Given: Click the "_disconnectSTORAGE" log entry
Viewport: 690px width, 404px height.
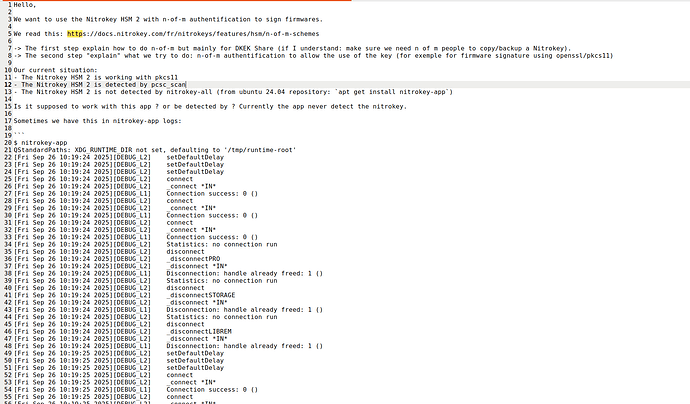Looking at the screenshot, I should pos(201,295).
